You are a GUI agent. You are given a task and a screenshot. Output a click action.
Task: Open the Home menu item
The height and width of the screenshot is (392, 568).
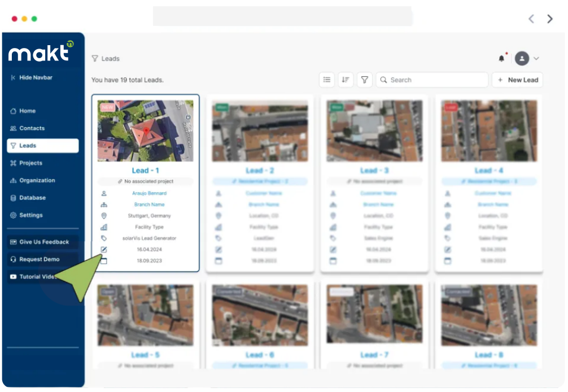tap(27, 111)
